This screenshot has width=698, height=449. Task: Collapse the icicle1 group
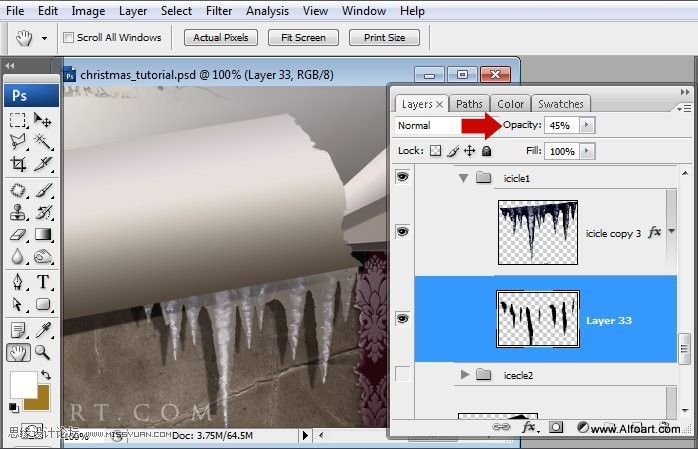click(x=463, y=178)
